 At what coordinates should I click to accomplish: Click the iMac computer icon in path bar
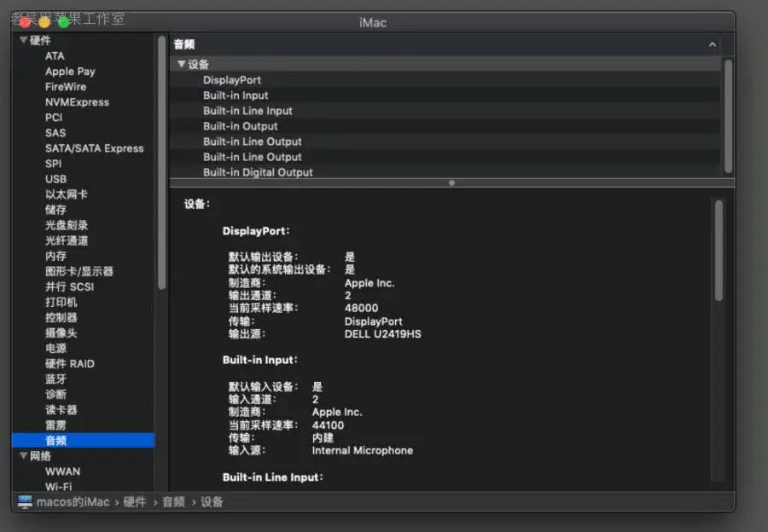(25, 501)
